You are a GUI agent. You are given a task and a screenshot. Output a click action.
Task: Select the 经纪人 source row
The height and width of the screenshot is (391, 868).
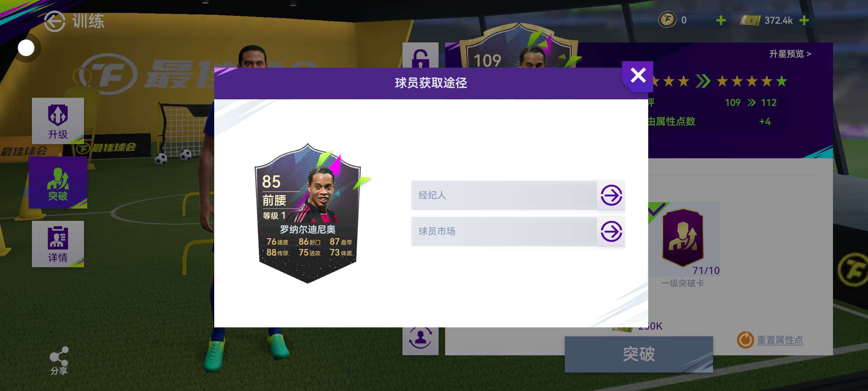(x=504, y=195)
